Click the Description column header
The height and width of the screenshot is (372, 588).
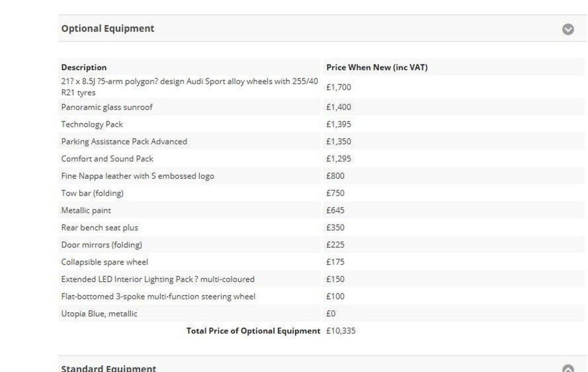coord(84,67)
